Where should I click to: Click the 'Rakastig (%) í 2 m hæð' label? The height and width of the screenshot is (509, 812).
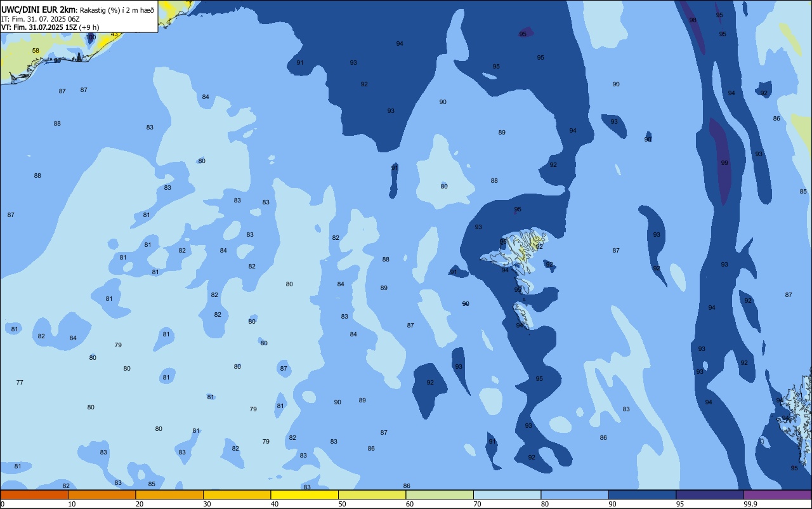click(x=116, y=10)
